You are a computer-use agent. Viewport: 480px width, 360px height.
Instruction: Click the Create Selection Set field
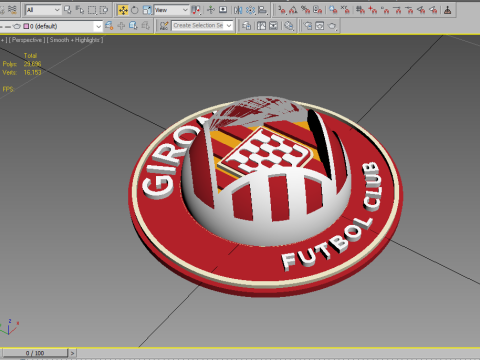(x=198, y=26)
